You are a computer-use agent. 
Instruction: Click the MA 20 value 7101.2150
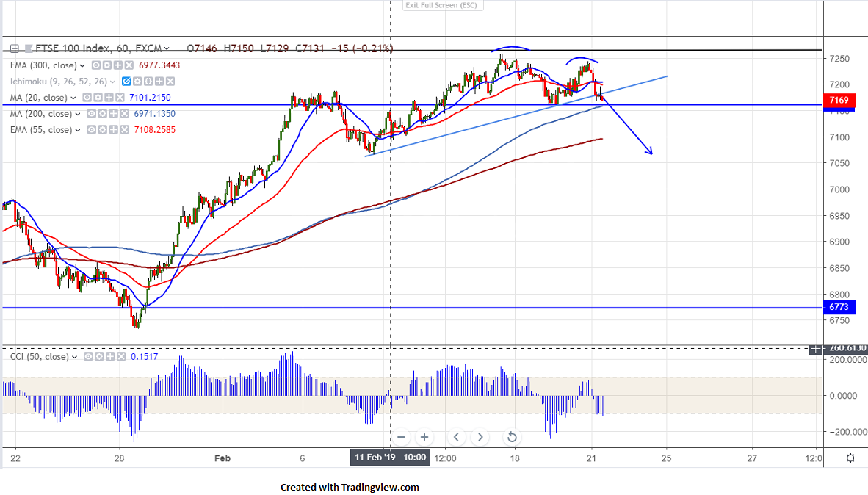(x=150, y=98)
